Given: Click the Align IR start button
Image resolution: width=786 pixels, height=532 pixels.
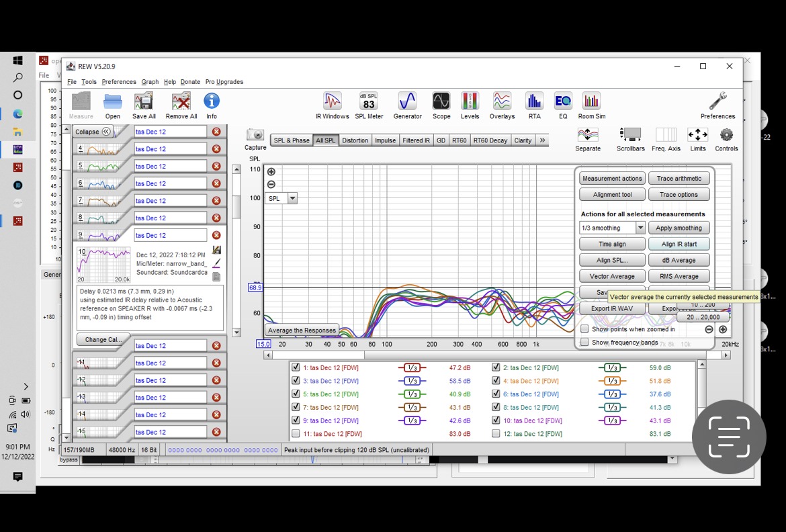Looking at the screenshot, I should [x=679, y=245].
